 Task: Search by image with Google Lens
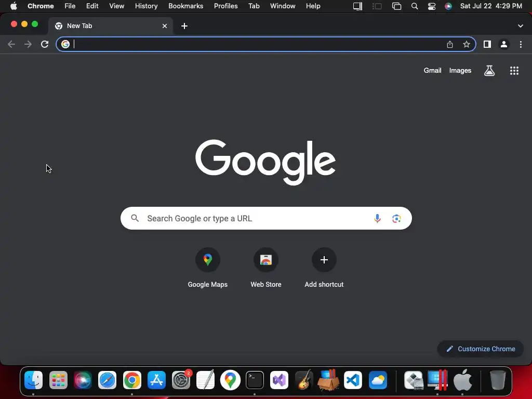396,219
